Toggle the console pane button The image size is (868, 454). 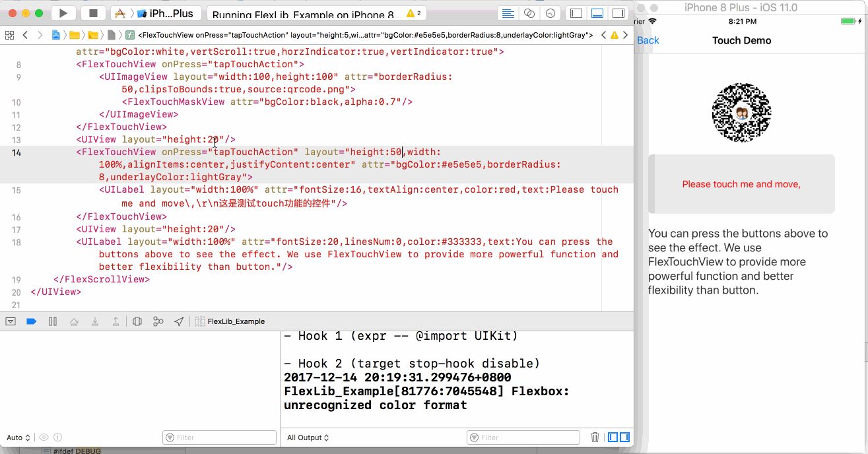pyautogui.click(x=624, y=438)
